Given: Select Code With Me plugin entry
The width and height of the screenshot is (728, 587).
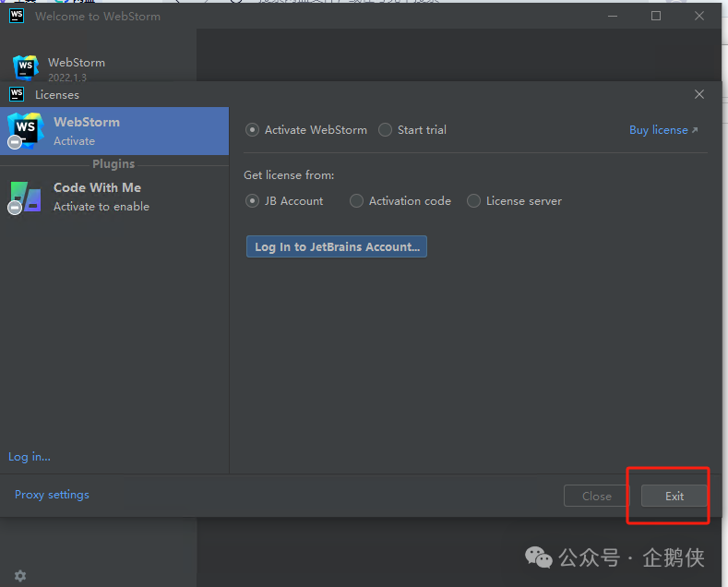Looking at the screenshot, I should pos(114,197).
